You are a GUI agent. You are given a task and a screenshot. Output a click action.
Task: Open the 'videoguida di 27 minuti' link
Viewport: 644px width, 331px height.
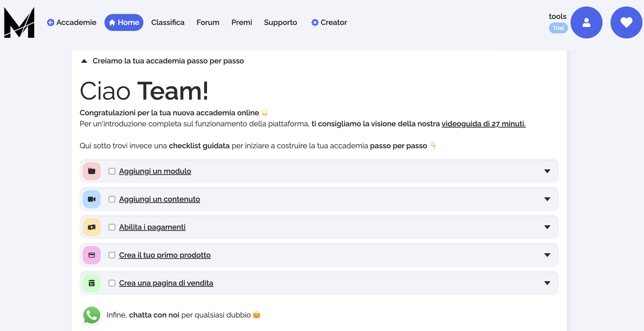[483, 124]
